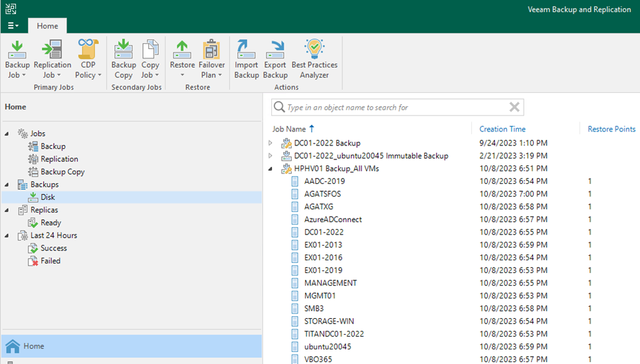The height and width of the screenshot is (364, 640).
Task: Select the STORAGE-WIN VM row
Action: tap(329, 321)
